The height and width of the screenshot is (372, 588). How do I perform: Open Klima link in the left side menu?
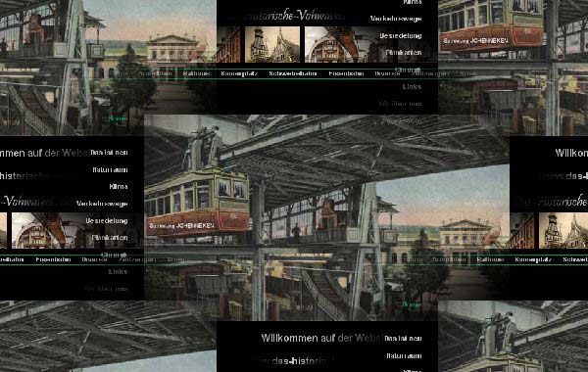(119, 187)
